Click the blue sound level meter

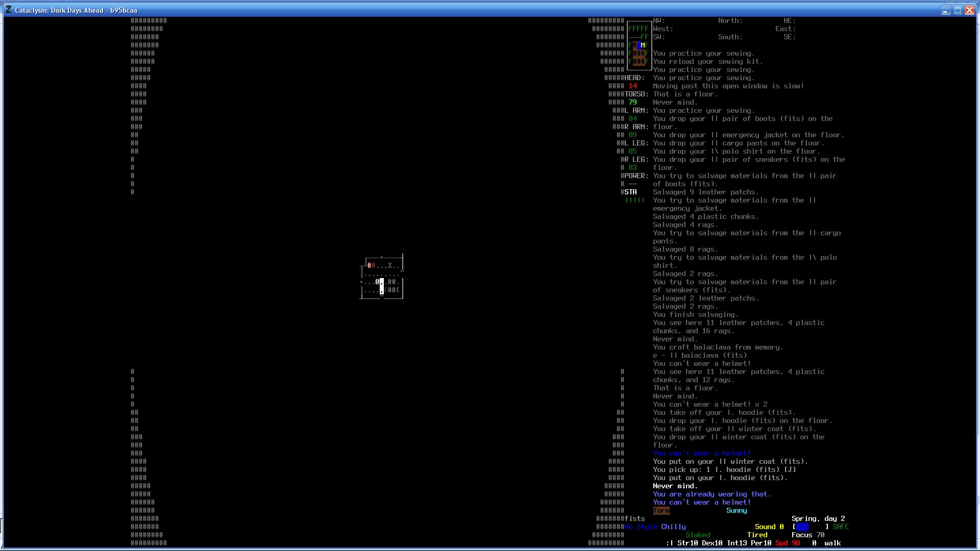click(802, 527)
